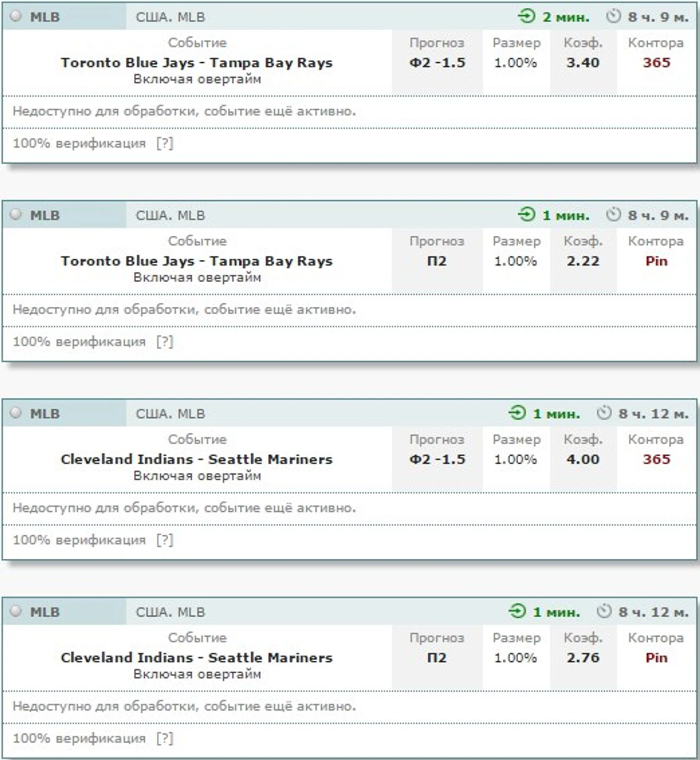Open verification help [?] in first card
This screenshot has width=700, height=760.
click(164, 143)
